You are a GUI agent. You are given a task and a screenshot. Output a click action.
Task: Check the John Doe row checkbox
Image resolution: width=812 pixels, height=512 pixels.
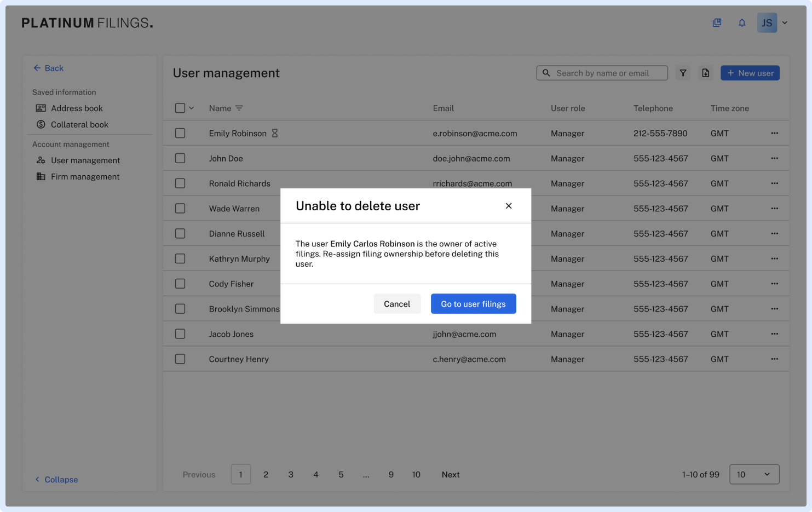[x=180, y=158]
